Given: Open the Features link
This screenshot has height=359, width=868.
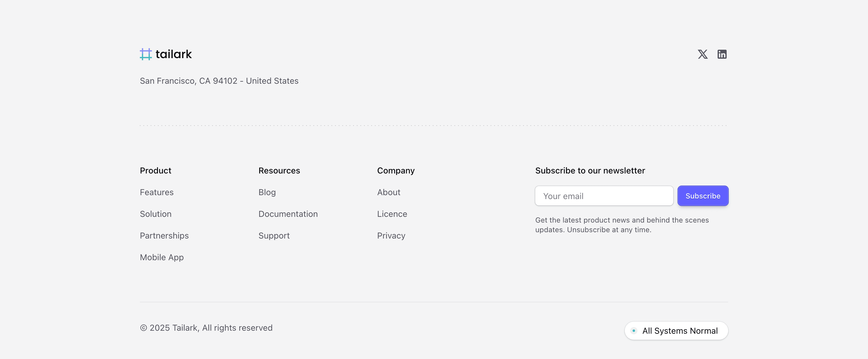Looking at the screenshot, I should tap(157, 192).
